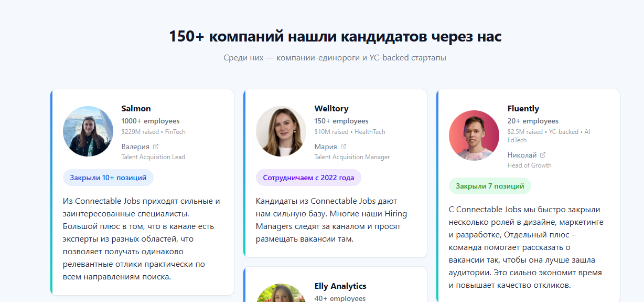Click '150+ employees' text
644x302 pixels.
coord(341,121)
